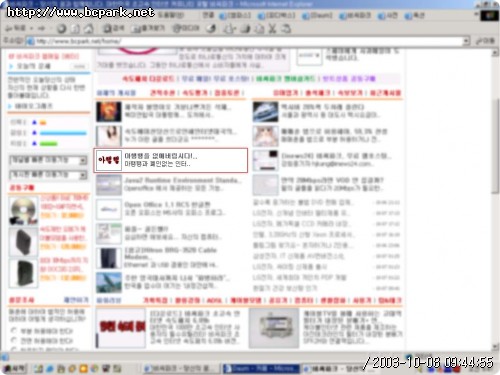Click the page's vertical scrollbar thumb
The width and height of the screenshot is (500, 375).
(495, 146)
